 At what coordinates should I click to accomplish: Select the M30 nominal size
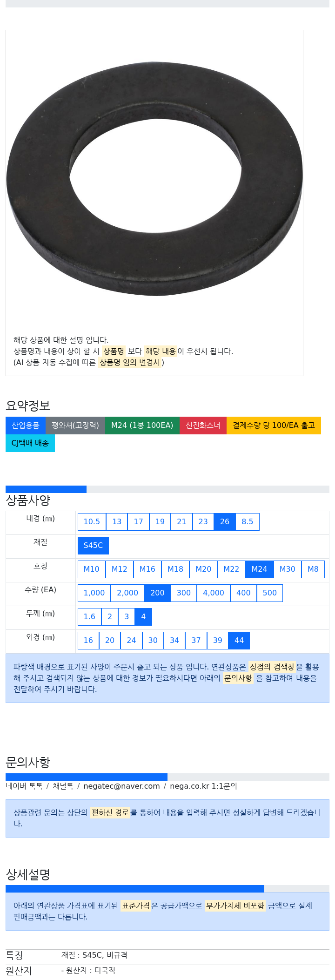click(x=288, y=569)
